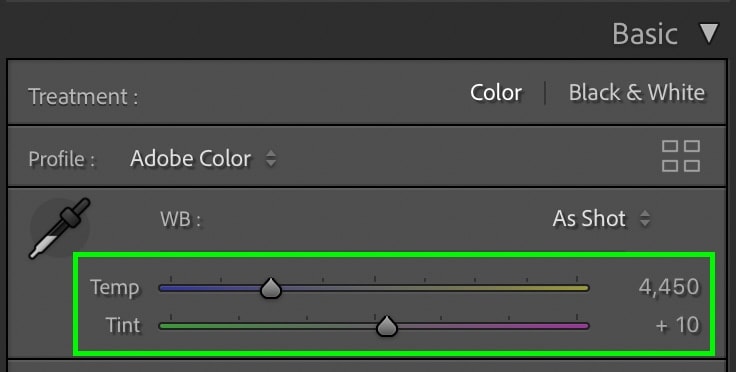
Task: Select the White Balance eyedropper tool
Action: 60,228
